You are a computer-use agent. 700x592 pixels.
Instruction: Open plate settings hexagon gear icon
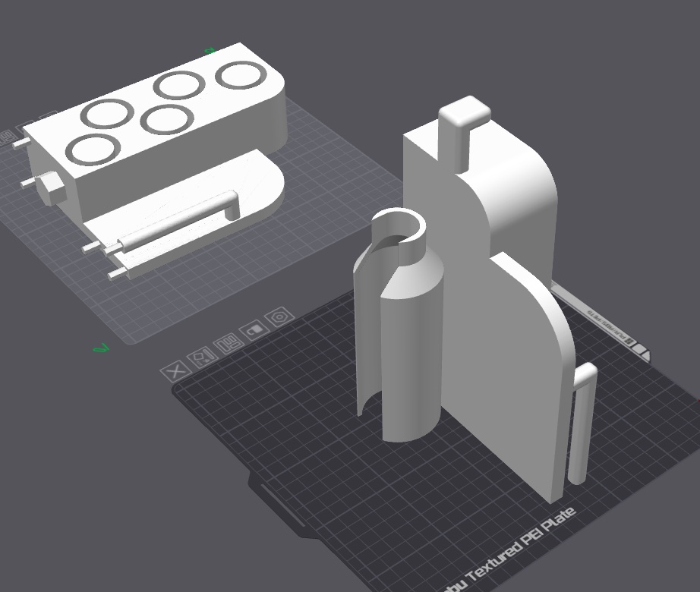pyautogui.click(x=279, y=318)
